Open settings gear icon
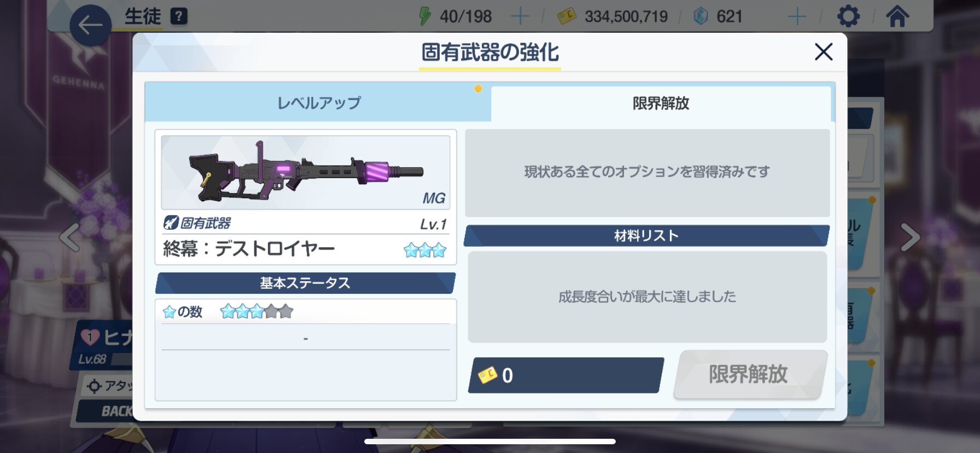The width and height of the screenshot is (980, 453). pos(848,16)
